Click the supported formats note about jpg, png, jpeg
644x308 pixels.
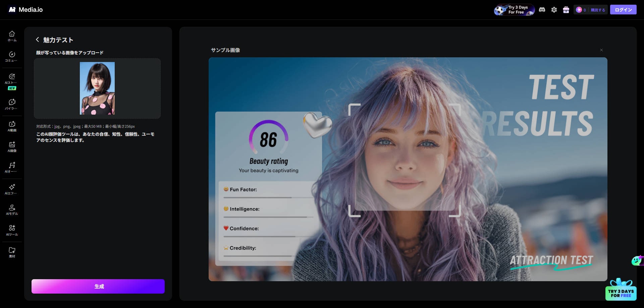tap(86, 126)
